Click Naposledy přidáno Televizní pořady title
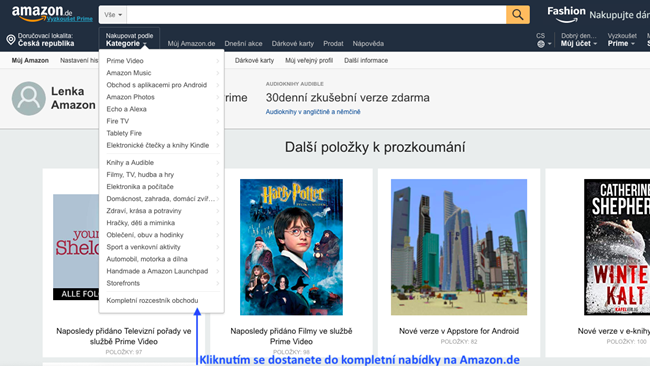Image resolution: width=650 pixels, height=366 pixels. coord(124,336)
